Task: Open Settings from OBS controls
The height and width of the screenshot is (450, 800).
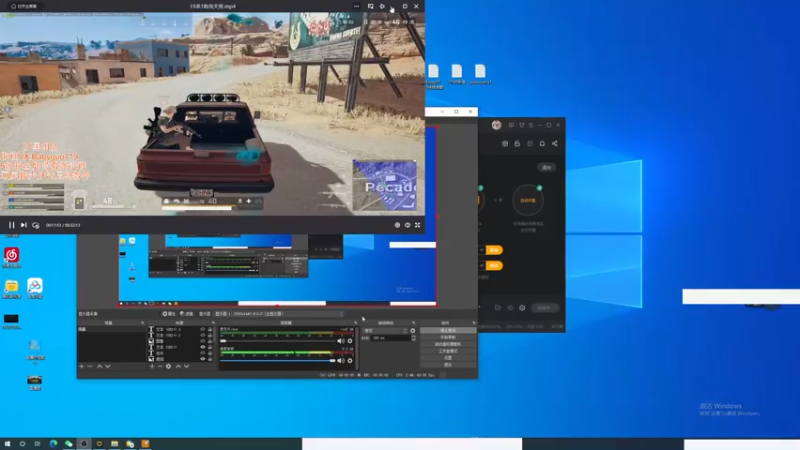Action: click(x=448, y=358)
